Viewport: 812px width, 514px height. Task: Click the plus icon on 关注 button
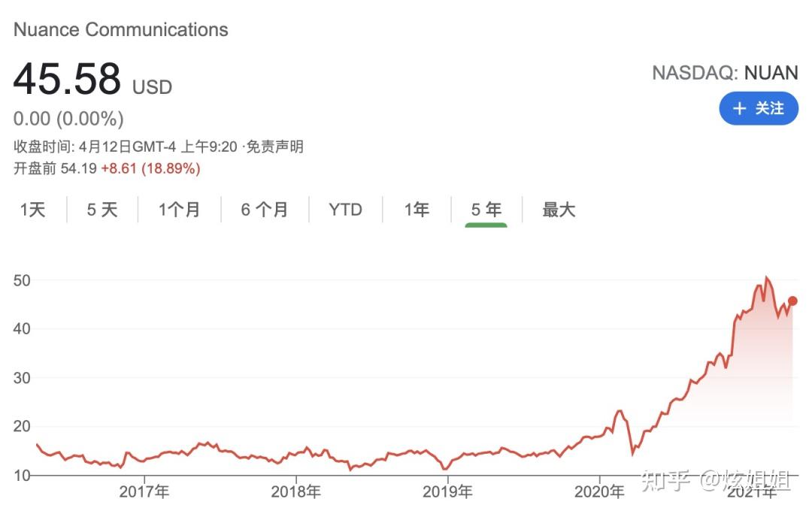pyautogui.click(x=740, y=109)
